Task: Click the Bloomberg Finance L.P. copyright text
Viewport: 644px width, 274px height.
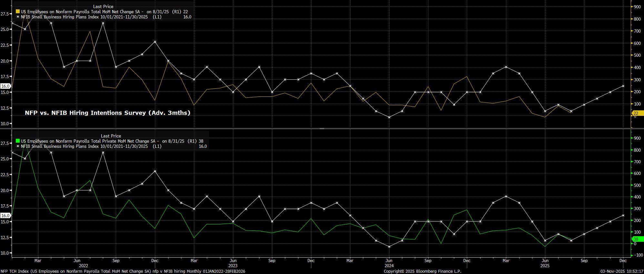Action: click(x=422, y=271)
